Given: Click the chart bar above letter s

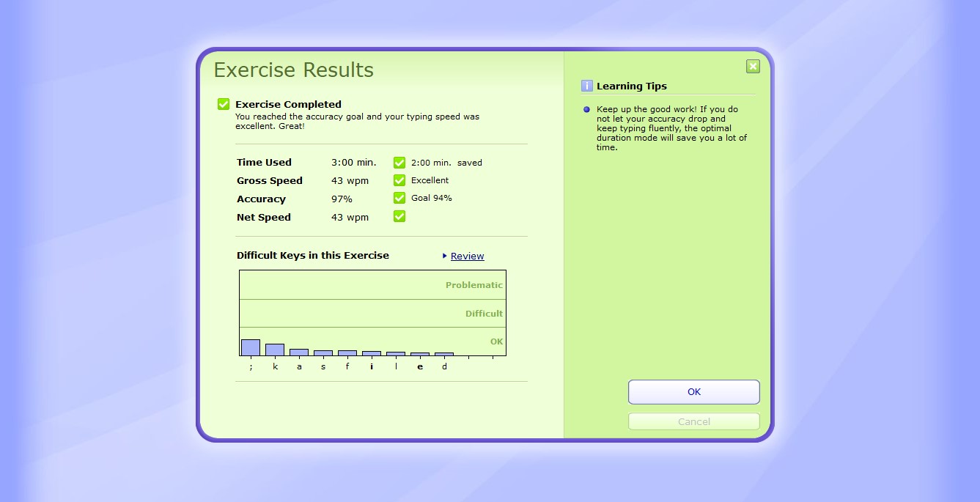Looking at the screenshot, I should pyautogui.click(x=323, y=353).
